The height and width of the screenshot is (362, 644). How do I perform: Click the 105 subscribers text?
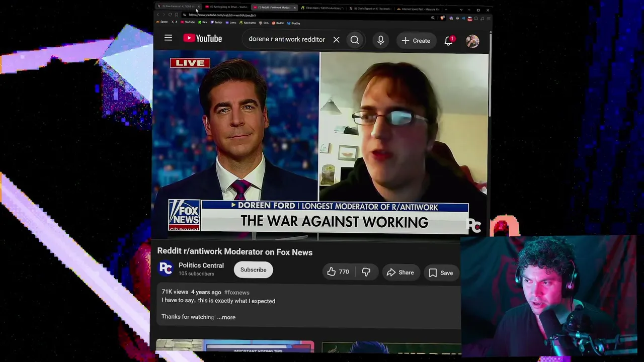click(x=196, y=274)
